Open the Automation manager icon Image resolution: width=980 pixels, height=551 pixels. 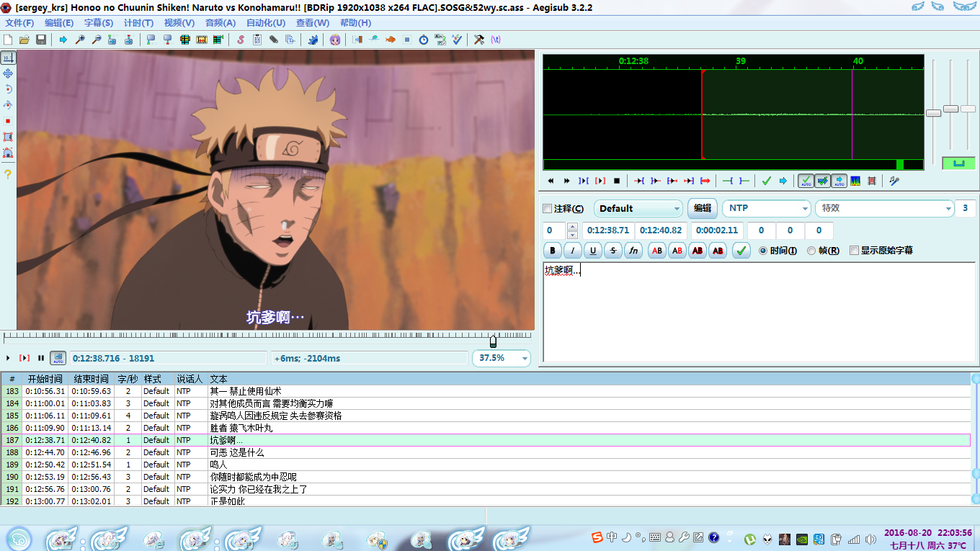coord(313,40)
